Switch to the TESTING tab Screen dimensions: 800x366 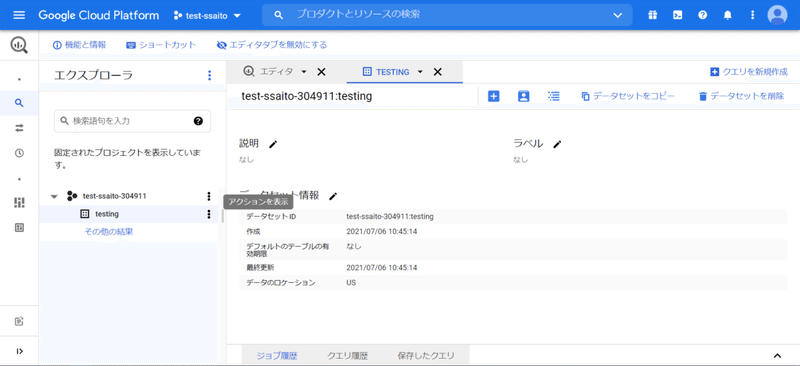coord(392,72)
